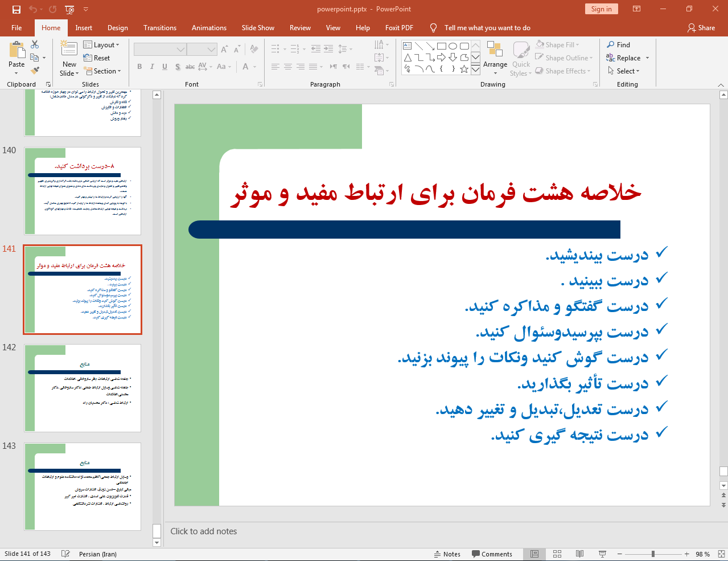
Task: Toggle Align Right paragraph alignment
Action: click(x=300, y=67)
